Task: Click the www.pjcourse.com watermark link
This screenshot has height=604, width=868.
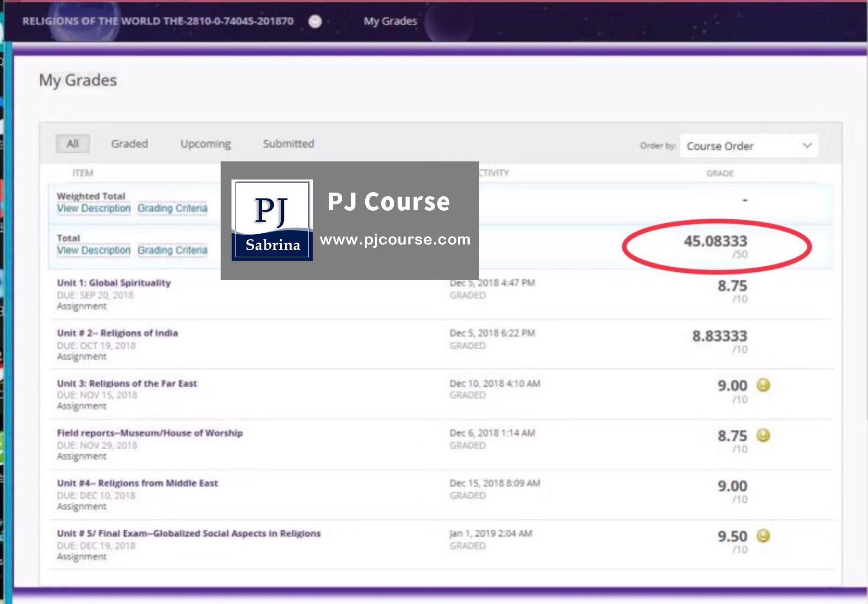Action: click(395, 239)
